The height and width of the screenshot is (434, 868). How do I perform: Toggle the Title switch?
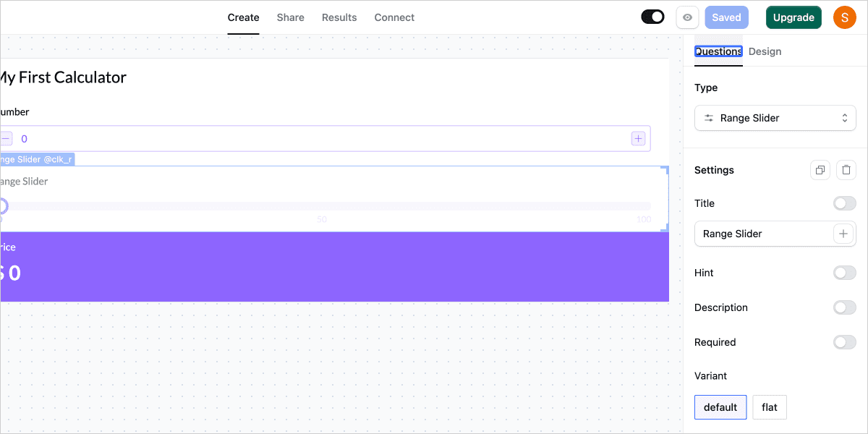[845, 203]
